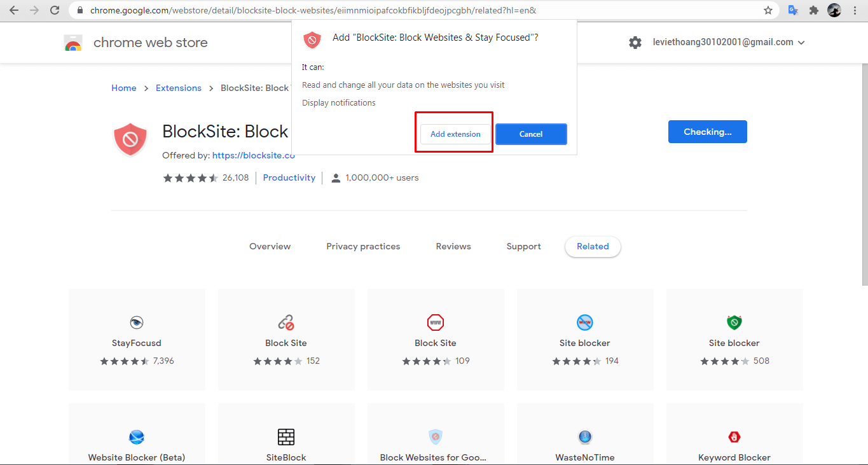The height and width of the screenshot is (465, 868).
Task: Open the Extensions puzzle-piece menu
Action: coord(813,10)
